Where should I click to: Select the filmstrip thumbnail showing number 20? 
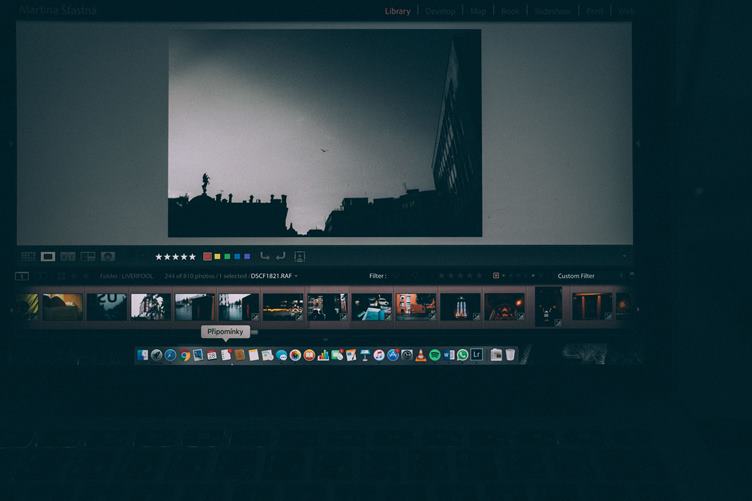point(106,307)
